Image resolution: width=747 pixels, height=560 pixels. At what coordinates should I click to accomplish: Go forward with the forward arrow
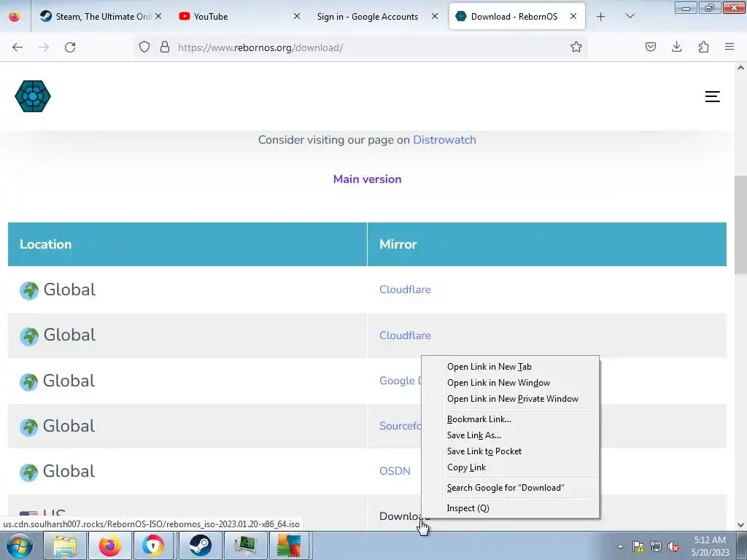coord(44,47)
